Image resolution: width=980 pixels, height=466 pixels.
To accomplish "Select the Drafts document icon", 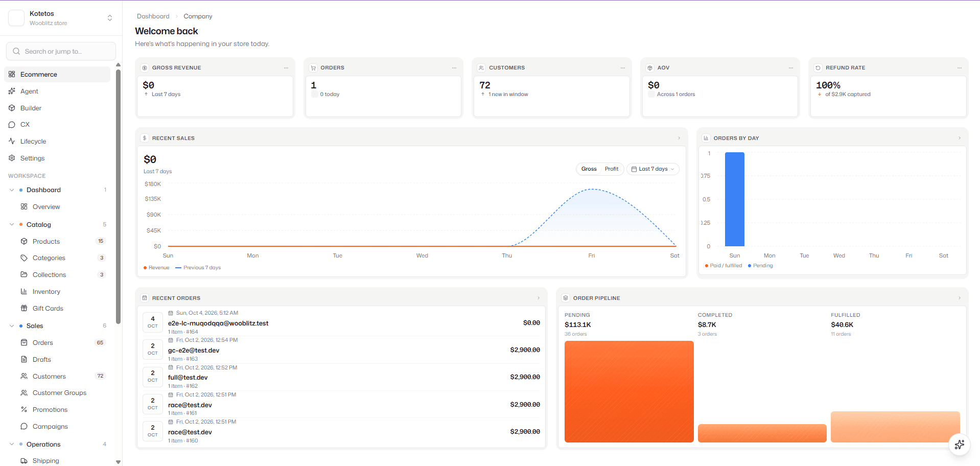I will 24,359.
